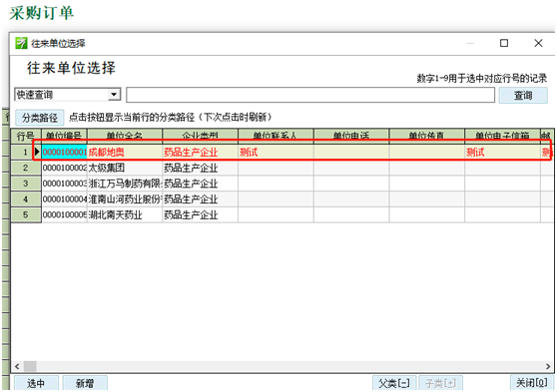Click 药品生产企业 in the 淮南山河 row
This screenshot has width=557, height=392.
(x=200, y=198)
